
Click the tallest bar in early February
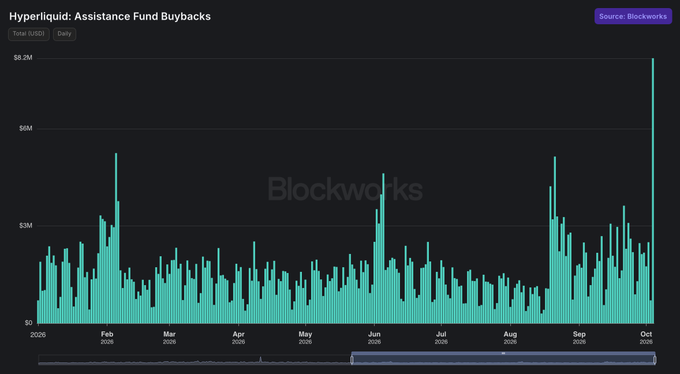(x=116, y=238)
